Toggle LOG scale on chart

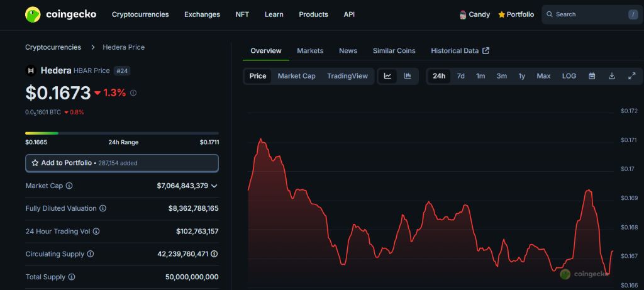tap(569, 76)
